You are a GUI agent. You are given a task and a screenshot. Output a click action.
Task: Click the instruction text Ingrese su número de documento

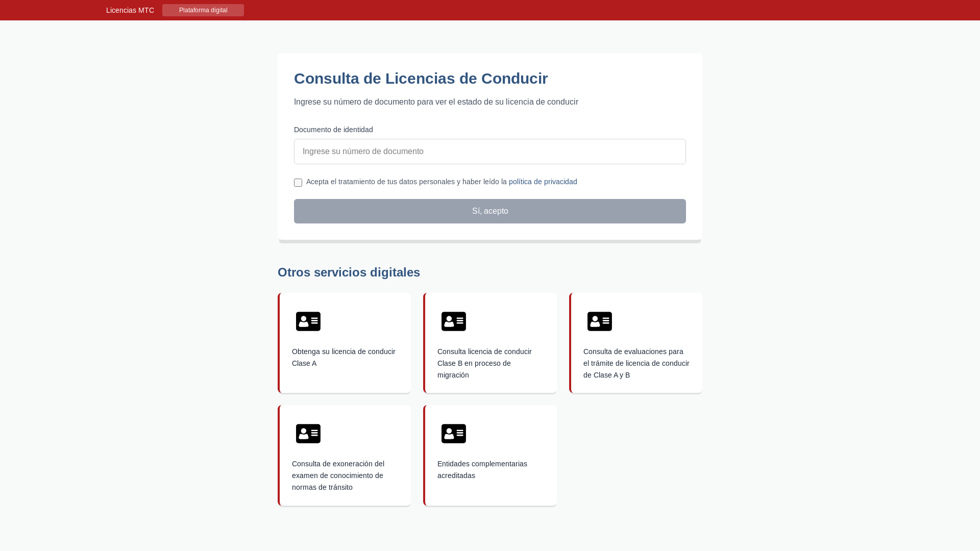point(436,102)
